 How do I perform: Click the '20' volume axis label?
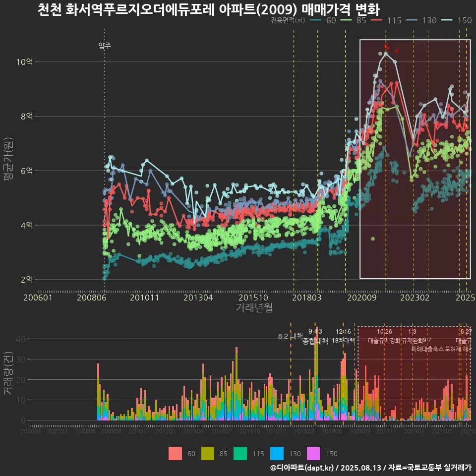(21, 380)
